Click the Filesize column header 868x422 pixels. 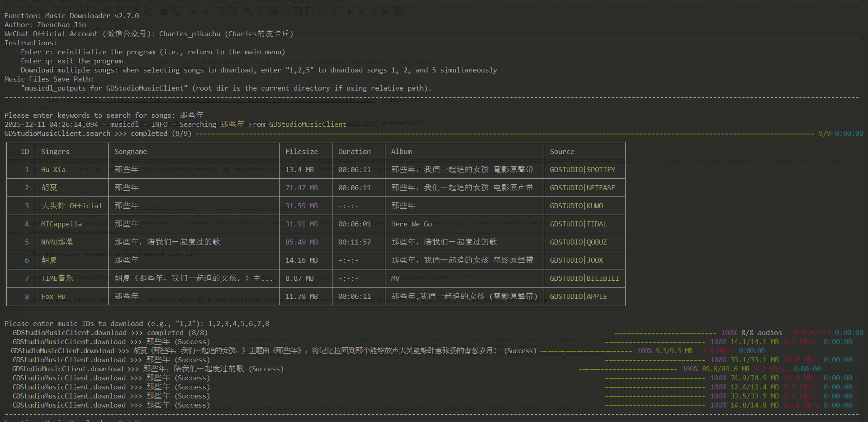coord(301,152)
